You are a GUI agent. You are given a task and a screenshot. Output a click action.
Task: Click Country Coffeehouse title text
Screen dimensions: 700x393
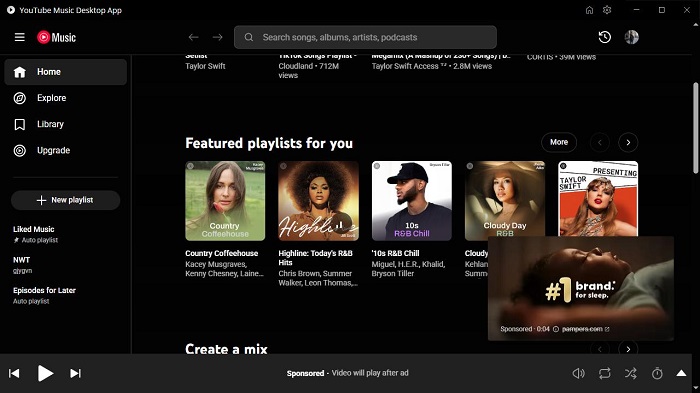pyautogui.click(x=221, y=253)
